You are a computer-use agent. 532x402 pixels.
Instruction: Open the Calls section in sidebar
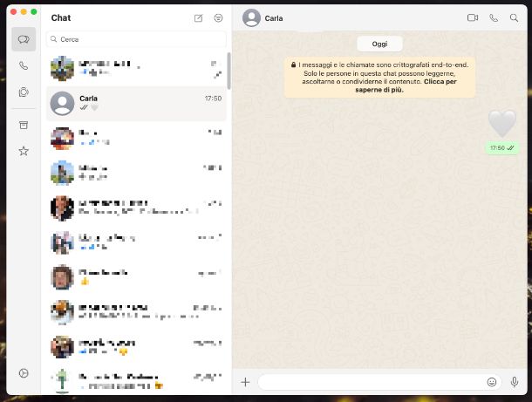coord(24,65)
